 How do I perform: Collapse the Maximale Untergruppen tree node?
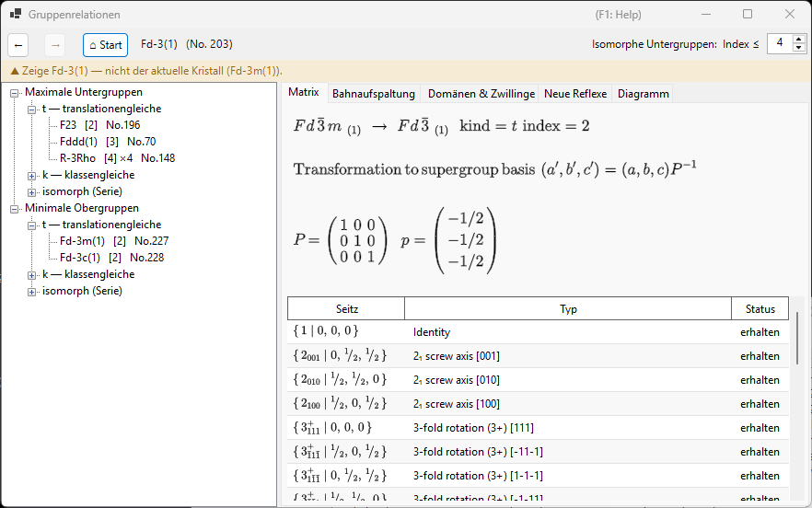click(15, 93)
